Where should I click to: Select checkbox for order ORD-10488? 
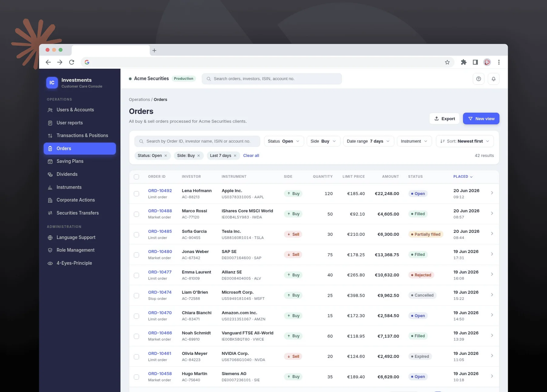coord(136,214)
